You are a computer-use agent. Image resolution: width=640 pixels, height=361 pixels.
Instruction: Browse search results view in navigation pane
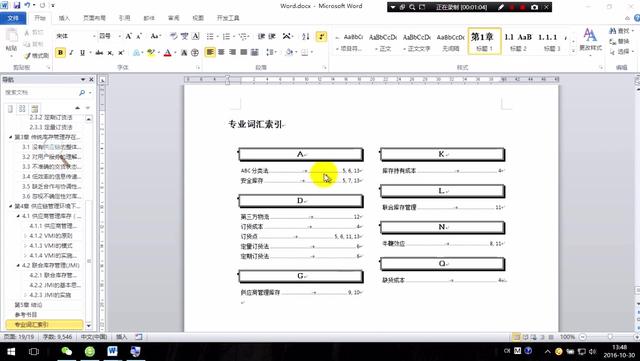point(35,108)
